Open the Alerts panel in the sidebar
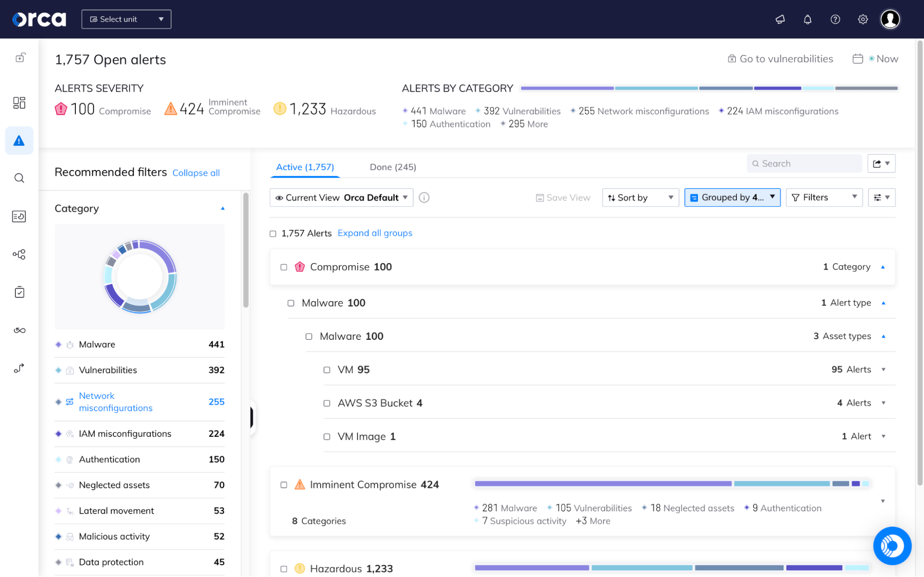 pyautogui.click(x=19, y=141)
